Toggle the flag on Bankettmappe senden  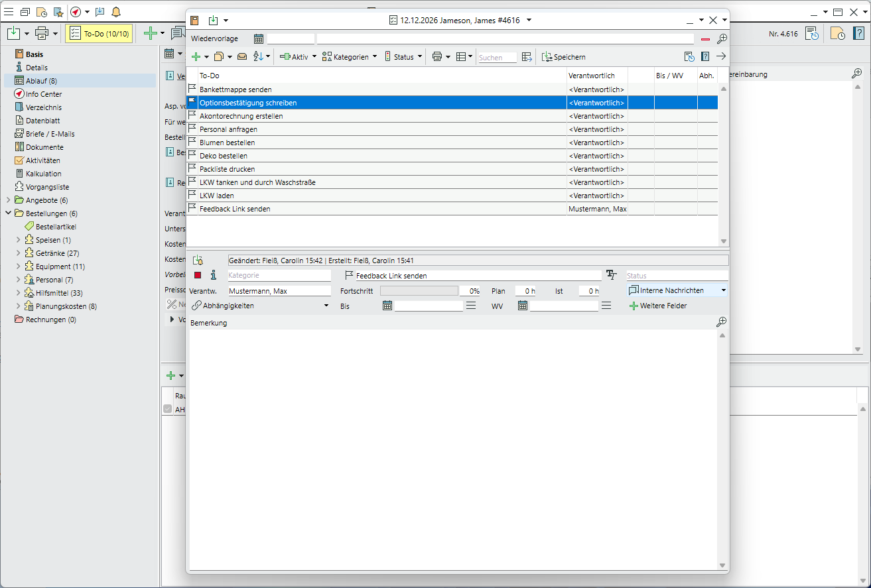pyautogui.click(x=192, y=89)
